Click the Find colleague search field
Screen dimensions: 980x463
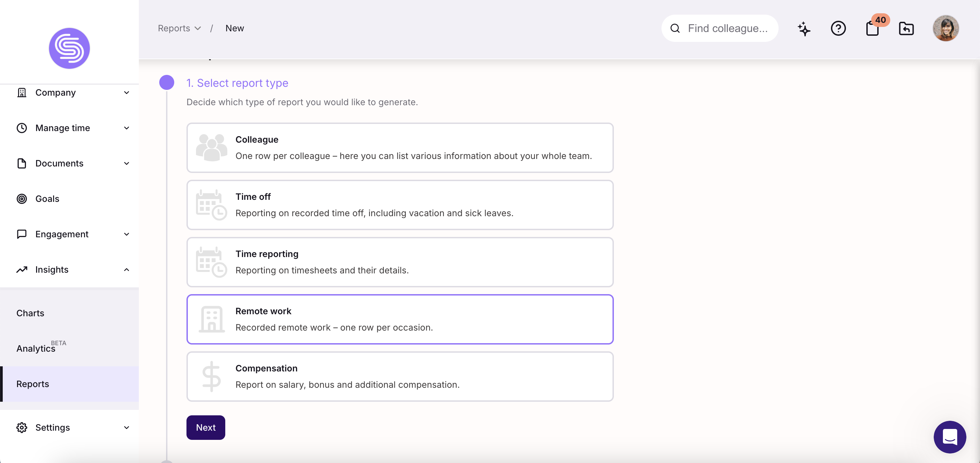pyautogui.click(x=720, y=28)
